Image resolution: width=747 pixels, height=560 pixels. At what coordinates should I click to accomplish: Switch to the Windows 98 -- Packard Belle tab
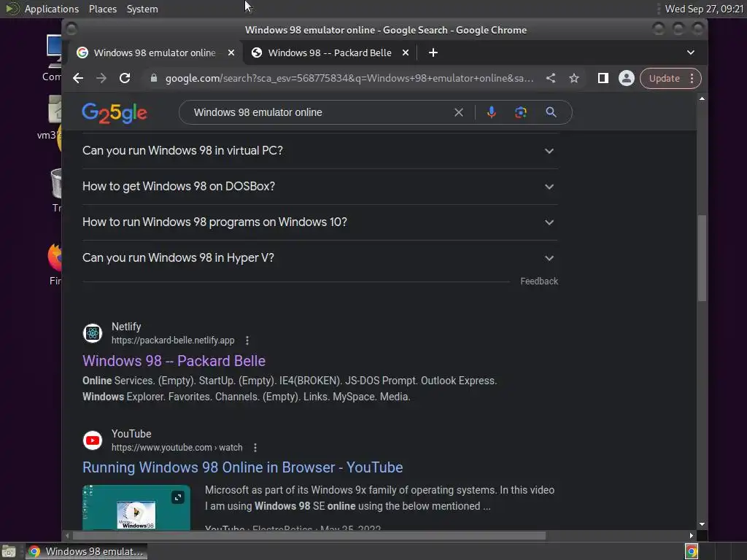click(x=330, y=52)
